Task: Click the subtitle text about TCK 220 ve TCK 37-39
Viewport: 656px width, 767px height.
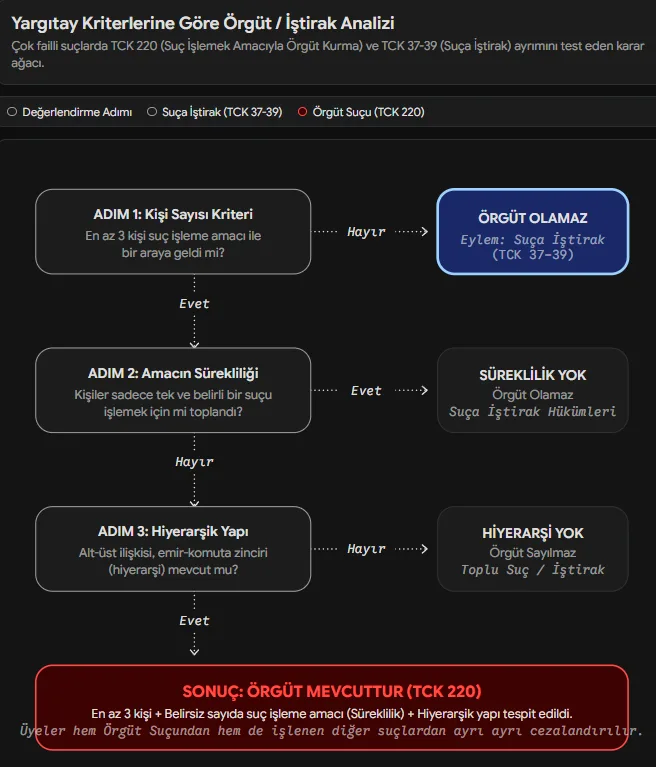Action: (327, 54)
